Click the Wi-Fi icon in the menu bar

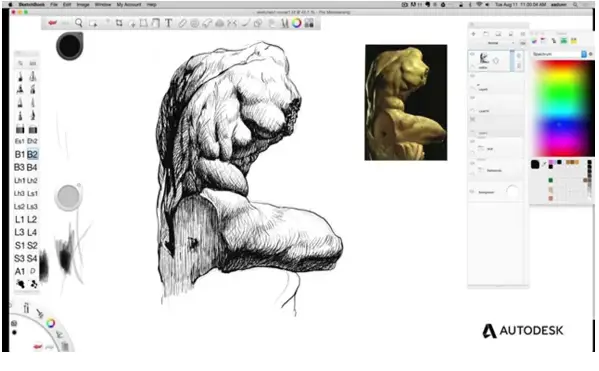point(479,5)
